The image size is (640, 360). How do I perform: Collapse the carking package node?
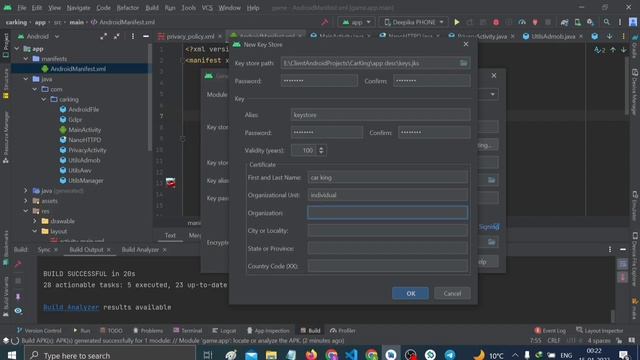tap(44, 99)
